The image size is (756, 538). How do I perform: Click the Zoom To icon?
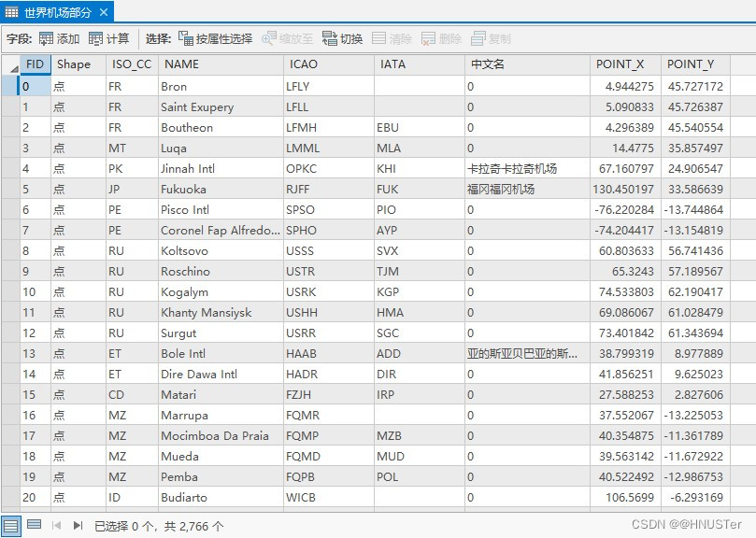(x=268, y=38)
